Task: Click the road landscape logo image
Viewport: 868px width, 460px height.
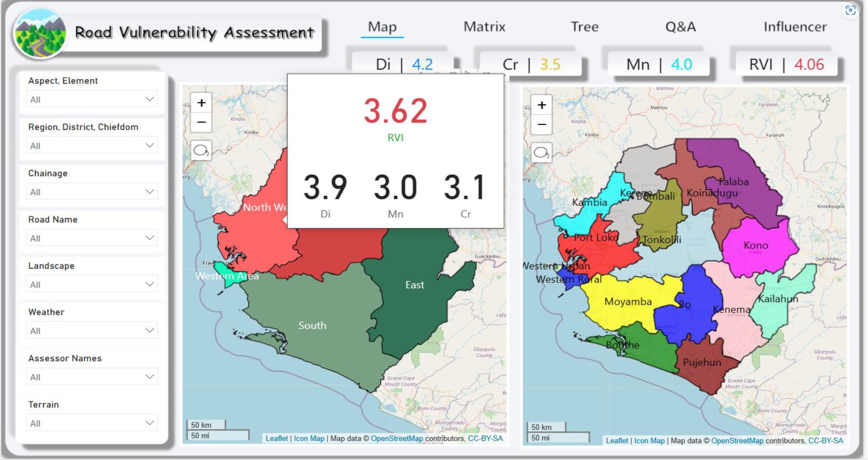Action: [x=40, y=34]
